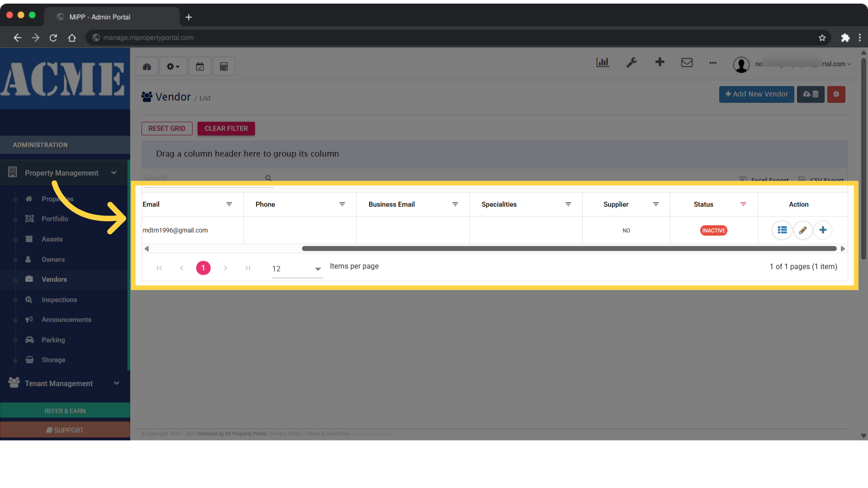The width and height of the screenshot is (868, 488).
Task: Click the plus icon in the vendor Action column
Action: tap(823, 230)
